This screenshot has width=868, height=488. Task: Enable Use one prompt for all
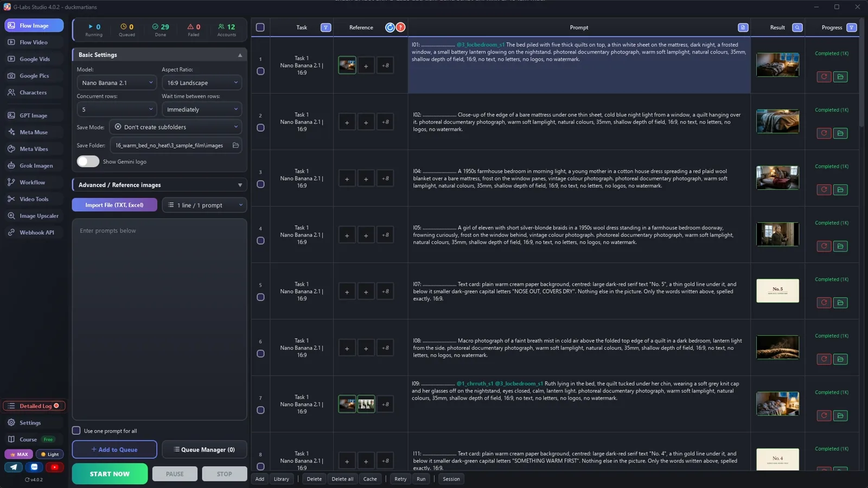(76, 431)
